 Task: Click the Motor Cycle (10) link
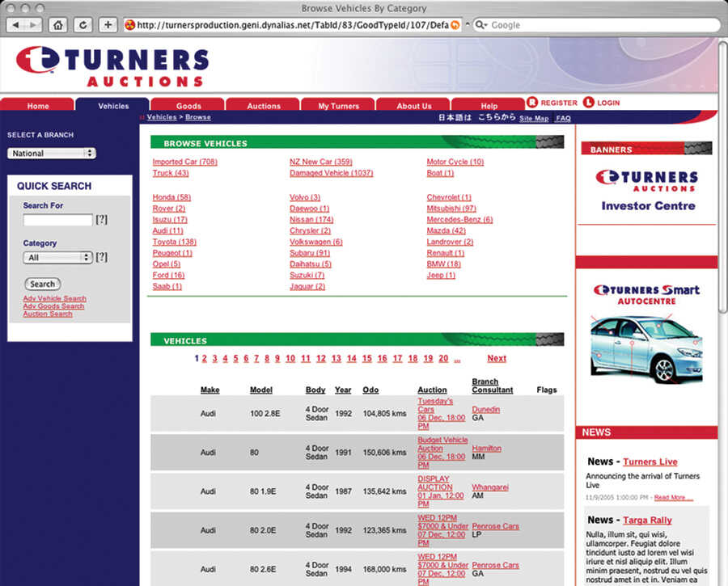point(455,162)
